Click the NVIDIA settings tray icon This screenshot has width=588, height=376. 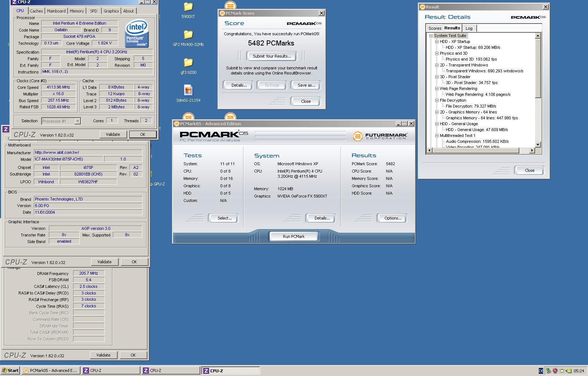(569, 370)
